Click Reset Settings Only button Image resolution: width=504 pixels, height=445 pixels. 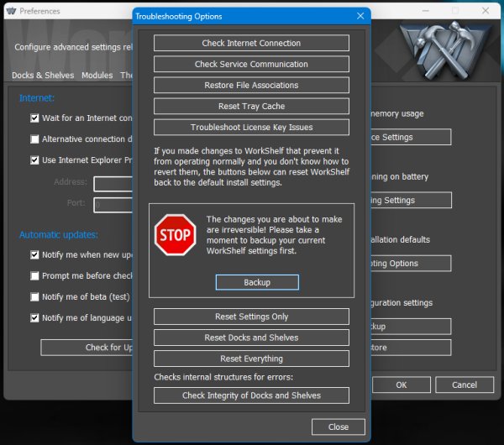[x=251, y=317]
